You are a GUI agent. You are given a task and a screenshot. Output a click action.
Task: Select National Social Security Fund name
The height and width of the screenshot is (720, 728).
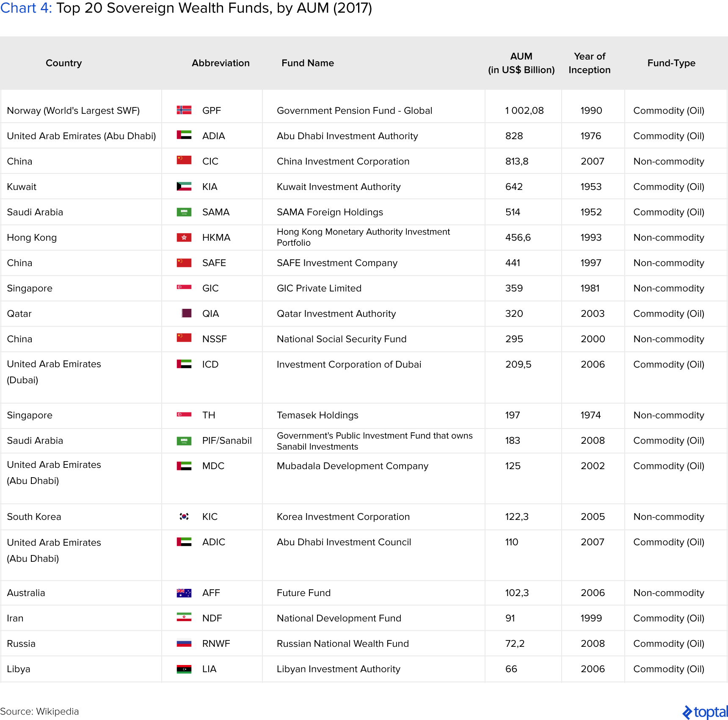(x=341, y=339)
